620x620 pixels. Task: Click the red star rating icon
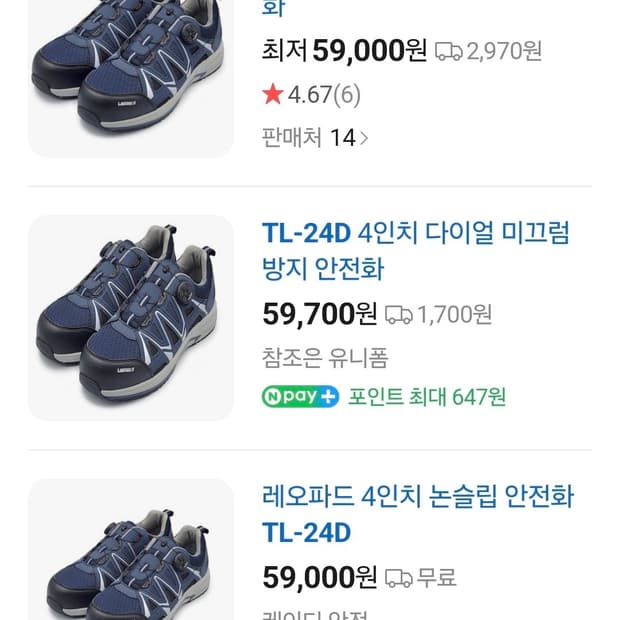(x=273, y=94)
